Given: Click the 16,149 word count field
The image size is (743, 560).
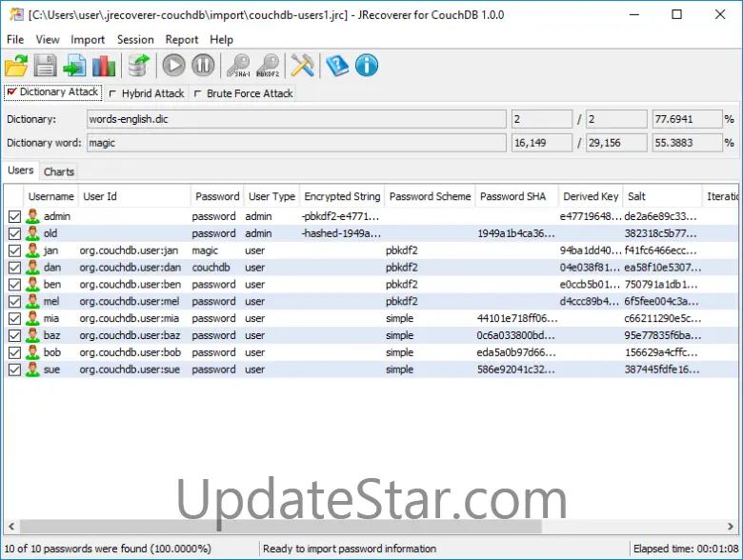Looking at the screenshot, I should 542,143.
